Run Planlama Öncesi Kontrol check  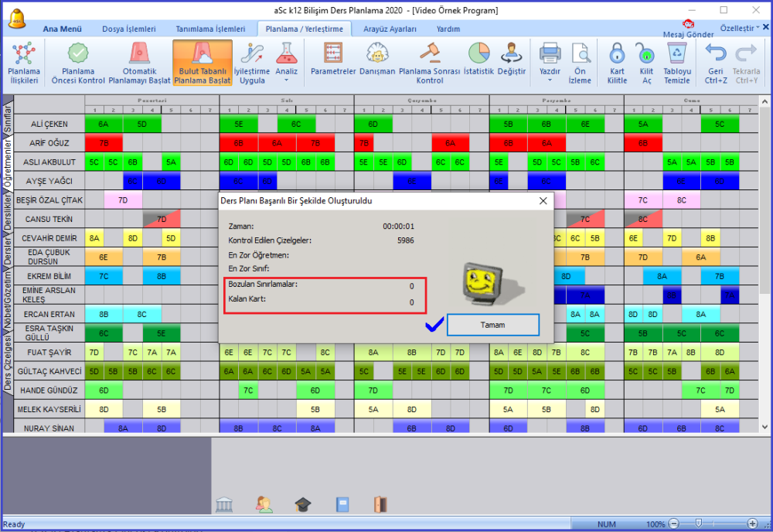pos(78,63)
